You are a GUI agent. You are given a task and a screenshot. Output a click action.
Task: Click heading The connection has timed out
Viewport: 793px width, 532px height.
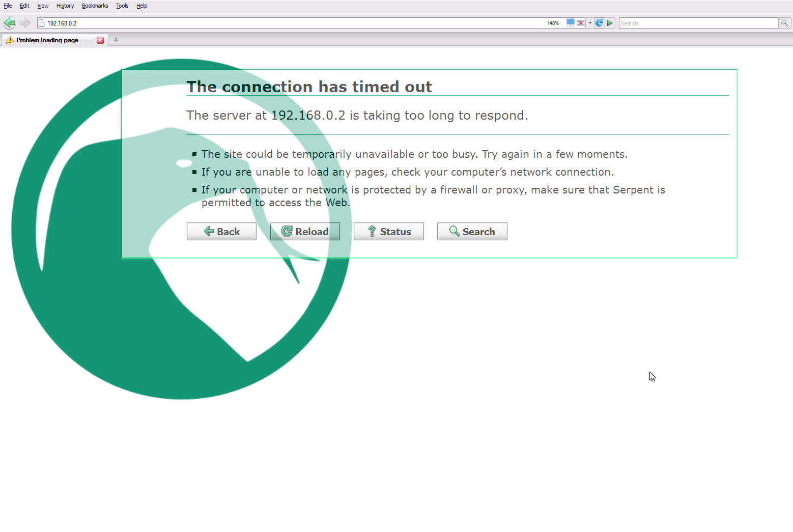[x=309, y=87]
